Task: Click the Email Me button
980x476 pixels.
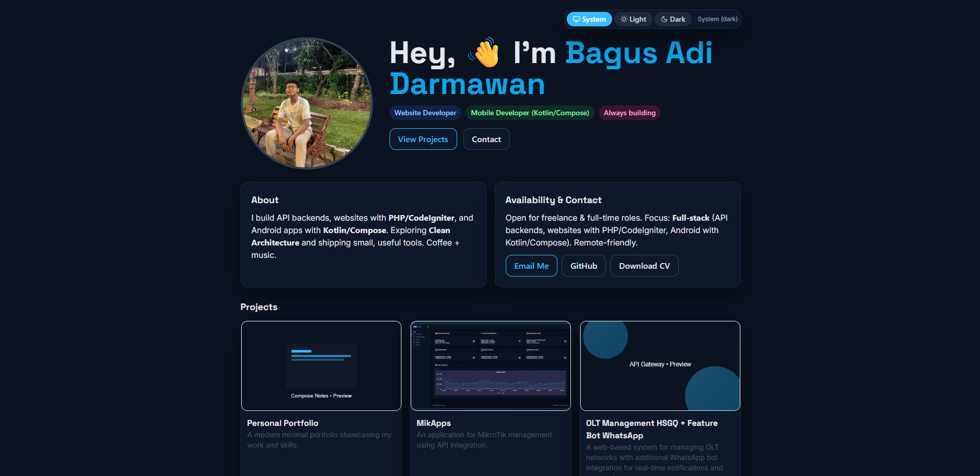Action: coord(531,266)
